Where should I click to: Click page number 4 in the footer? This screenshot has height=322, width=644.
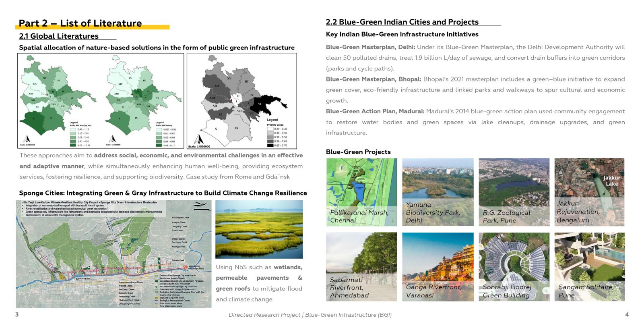click(x=627, y=314)
